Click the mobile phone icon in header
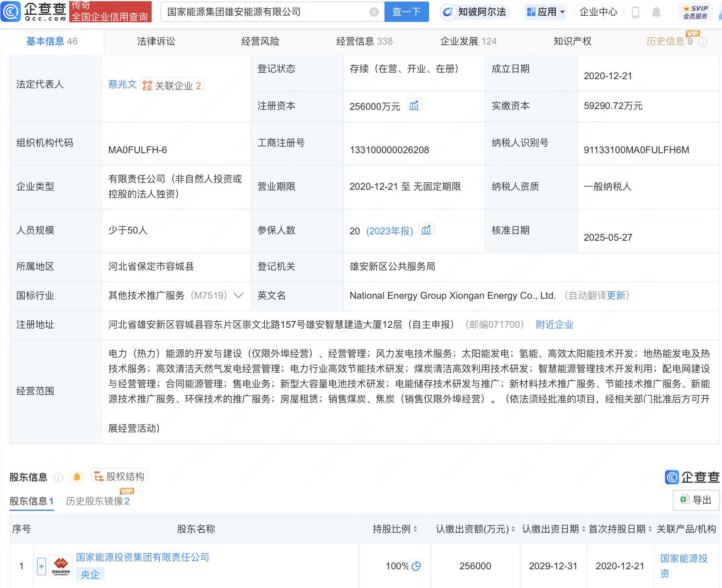722x588 pixels. click(x=636, y=12)
